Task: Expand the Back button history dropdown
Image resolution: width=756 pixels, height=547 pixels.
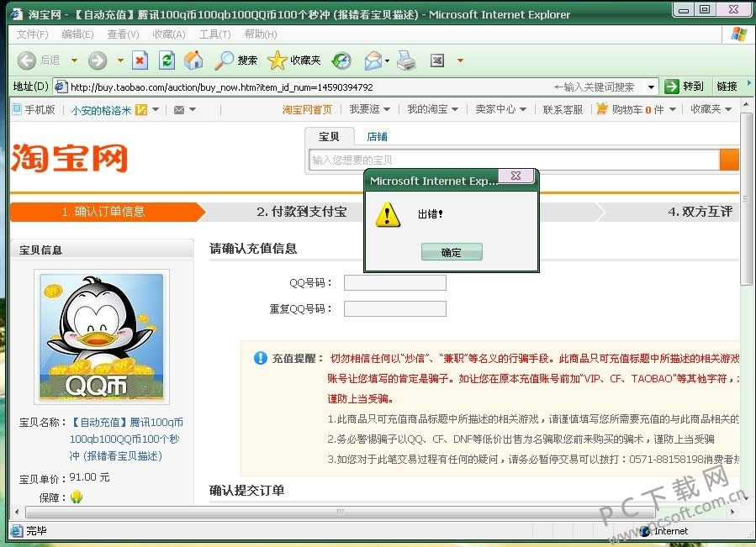Action: coord(74,60)
